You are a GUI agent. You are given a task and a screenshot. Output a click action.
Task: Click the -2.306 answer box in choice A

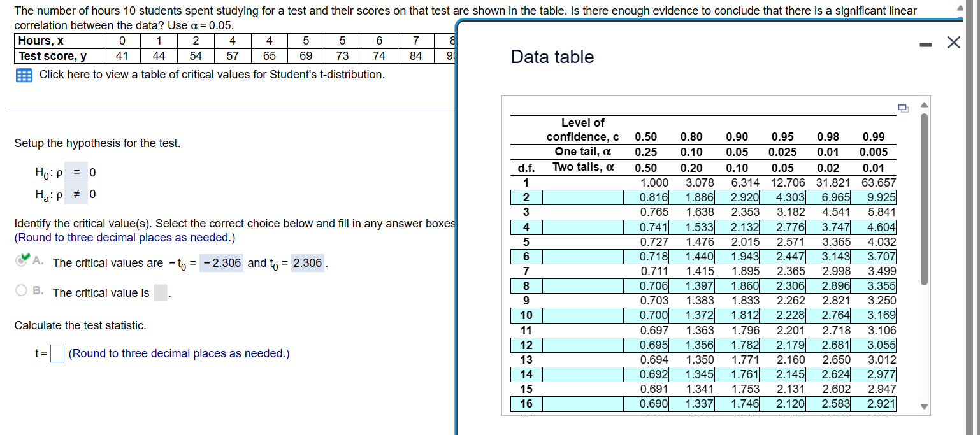click(221, 262)
